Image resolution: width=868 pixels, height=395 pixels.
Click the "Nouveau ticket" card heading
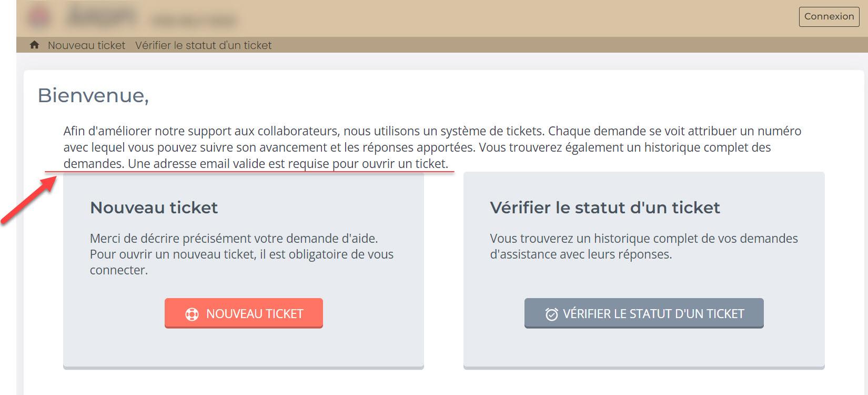154,208
